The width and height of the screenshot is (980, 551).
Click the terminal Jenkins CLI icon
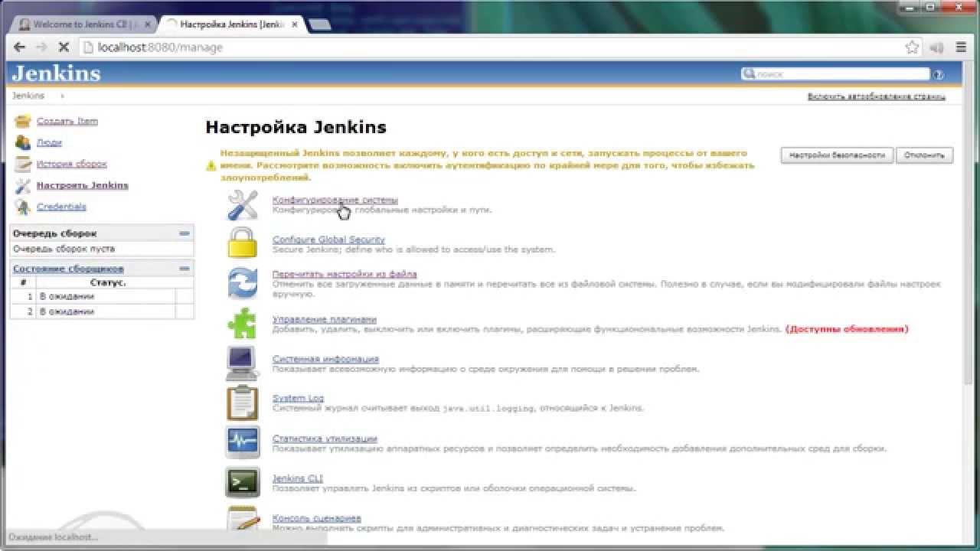tap(243, 482)
